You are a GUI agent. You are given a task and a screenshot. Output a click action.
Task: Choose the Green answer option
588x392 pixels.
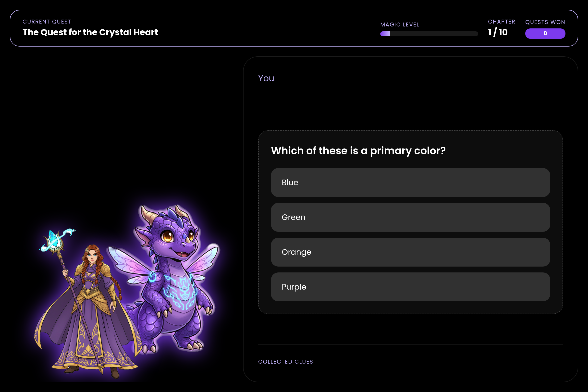click(x=410, y=217)
